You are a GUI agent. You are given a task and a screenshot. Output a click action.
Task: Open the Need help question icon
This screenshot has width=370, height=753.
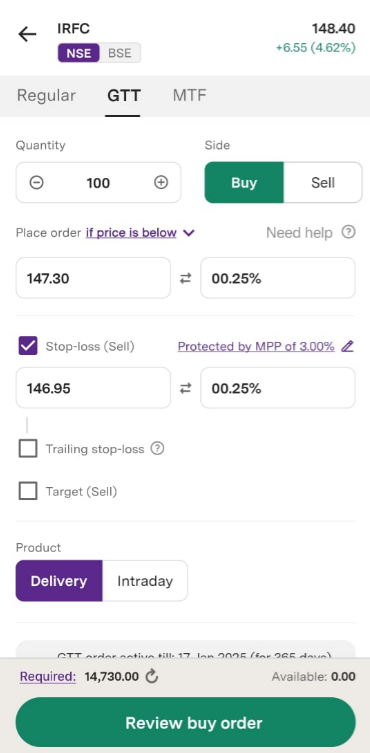coord(348,232)
